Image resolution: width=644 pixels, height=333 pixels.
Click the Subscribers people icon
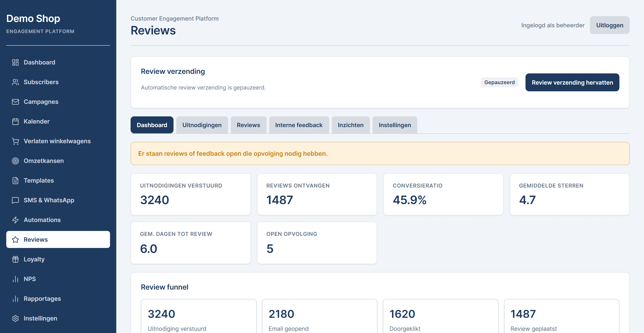click(x=15, y=82)
